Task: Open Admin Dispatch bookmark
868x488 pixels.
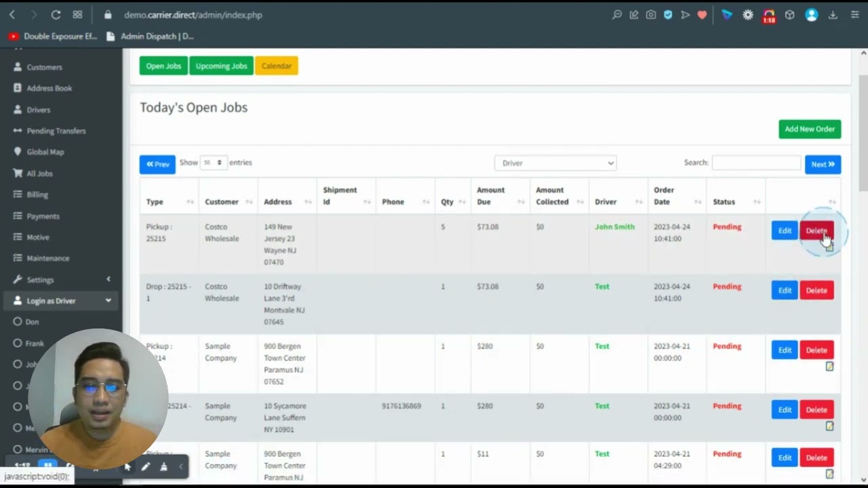Action: tap(151, 36)
